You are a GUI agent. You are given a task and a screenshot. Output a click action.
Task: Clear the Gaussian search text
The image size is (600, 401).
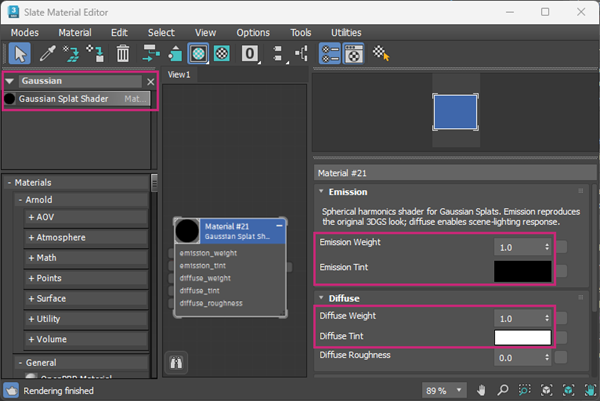coord(150,82)
